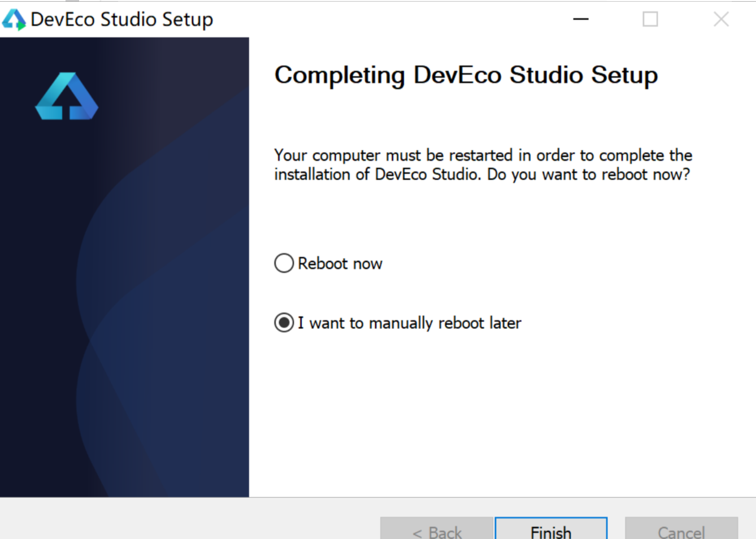The height and width of the screenshot is (539, 756).
Task: Close the setup wizard with the X
Action: coord(721,19)
